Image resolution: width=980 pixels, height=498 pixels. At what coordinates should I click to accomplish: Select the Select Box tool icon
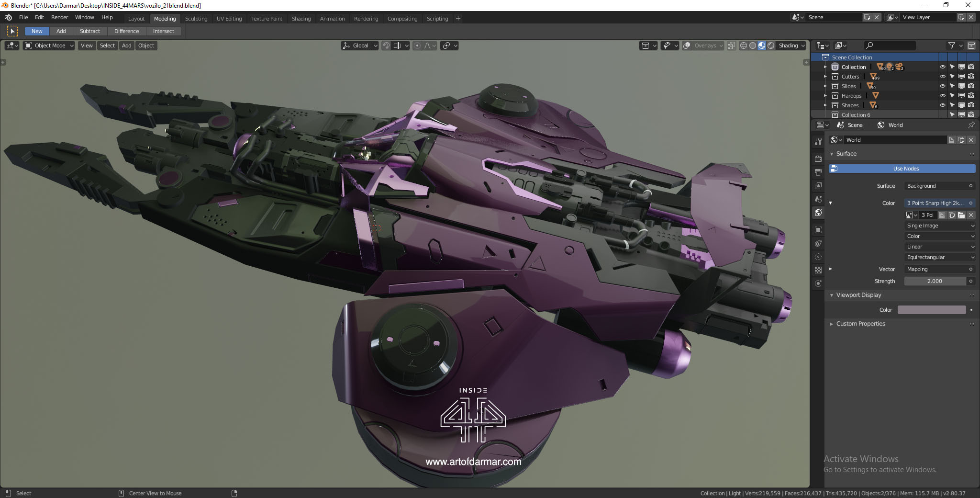tap(12, 31)
